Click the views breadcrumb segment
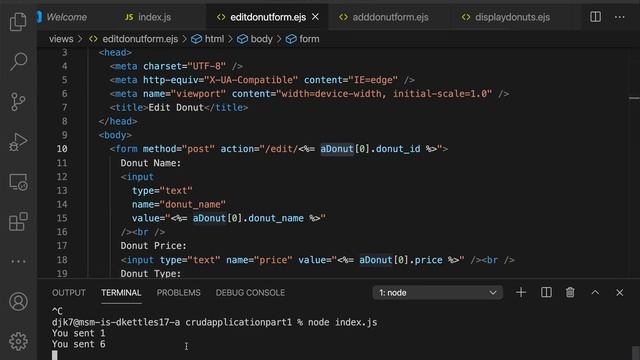This screenshot has height=360, width=640. point(61,39)
